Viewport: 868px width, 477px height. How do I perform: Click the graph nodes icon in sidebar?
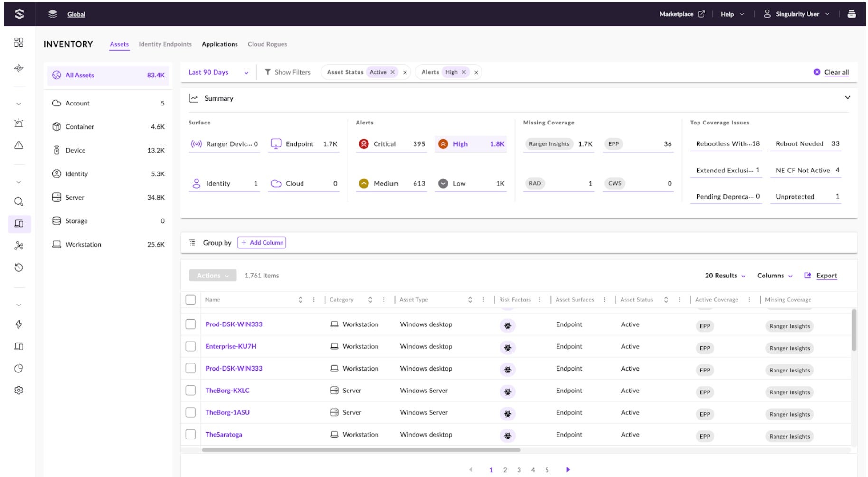(19, 246)
